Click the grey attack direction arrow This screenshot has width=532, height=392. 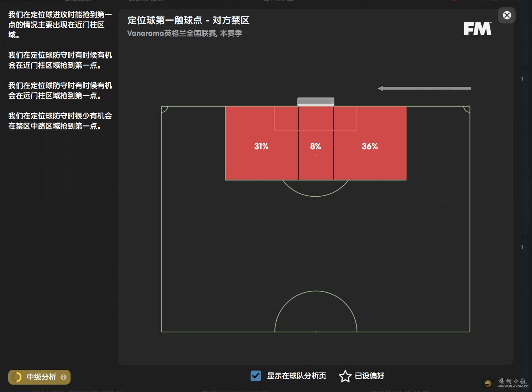tap(424, 88)
